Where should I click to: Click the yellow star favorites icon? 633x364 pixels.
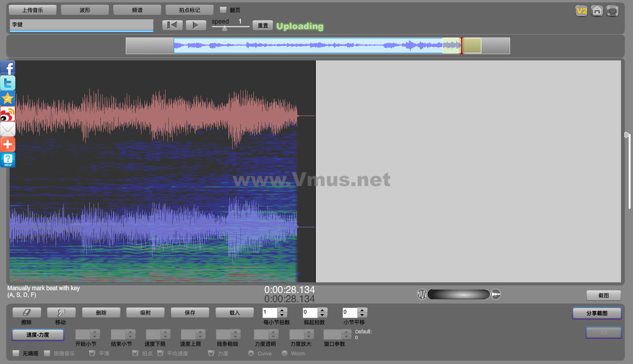(x=8, y=98)
